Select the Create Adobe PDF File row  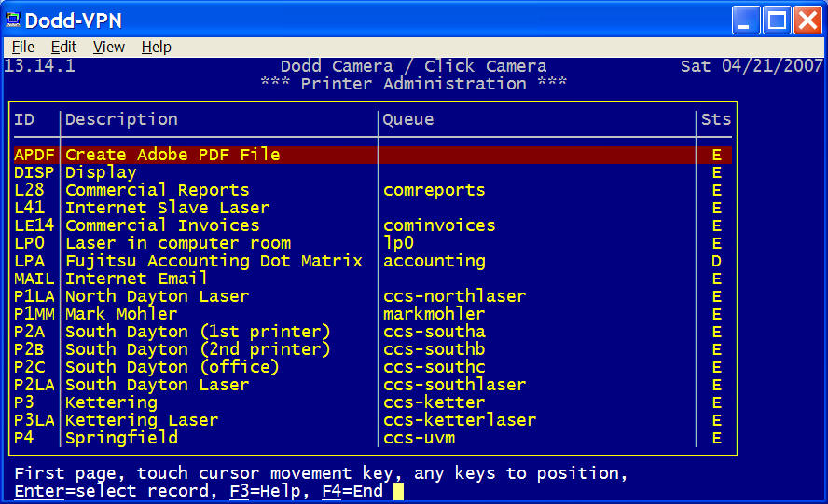point(172,155)
